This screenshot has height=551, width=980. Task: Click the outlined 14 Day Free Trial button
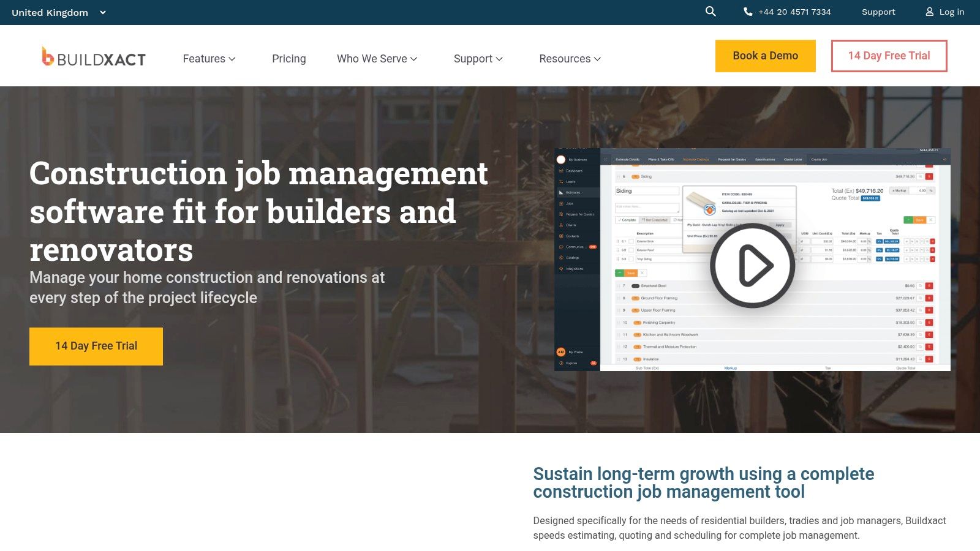coord(889,56)
